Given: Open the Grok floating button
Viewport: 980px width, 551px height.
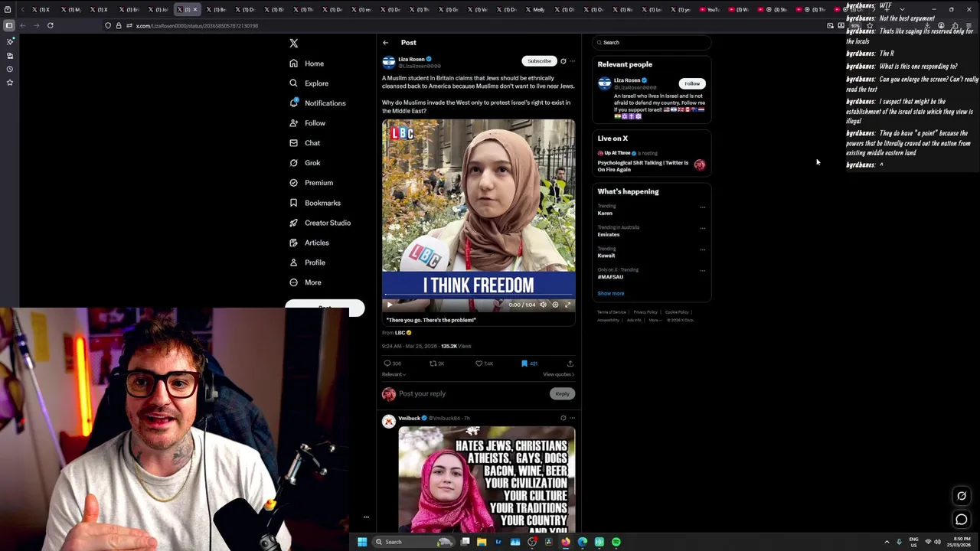Looking at the screenshot, I should click(962, 496).
